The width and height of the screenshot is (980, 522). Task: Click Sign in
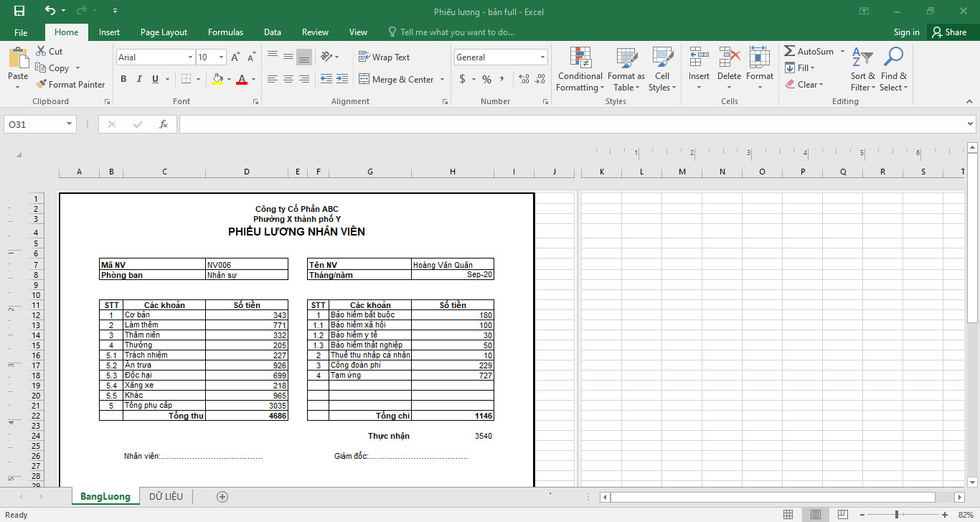click(x=906, y=32)
